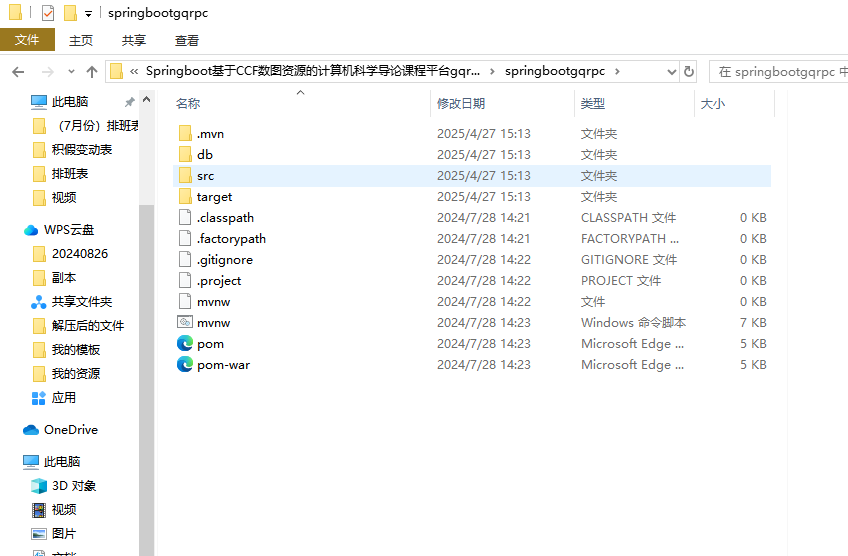The height and width of the screenshot is (556, 848).
Task: Show hidden path with double chevron
Action: [134, 71]
